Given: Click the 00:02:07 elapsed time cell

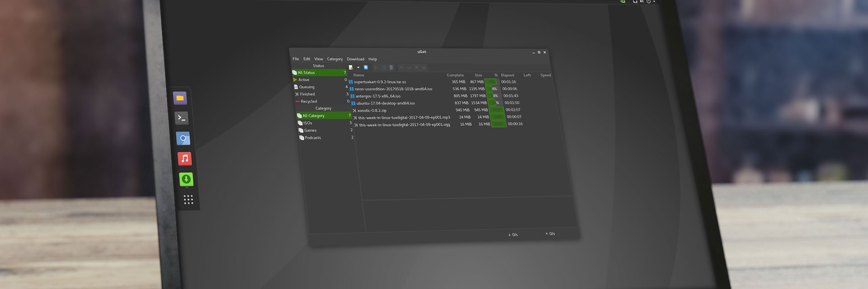Looking at the screenshot, I should tap(513, 110).
